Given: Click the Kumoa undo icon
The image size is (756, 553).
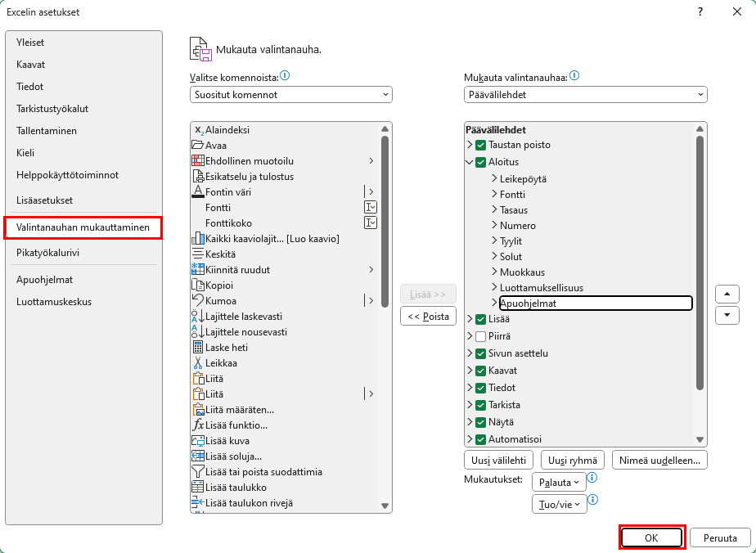Looking at the screenshot, I should click(198, 301).
